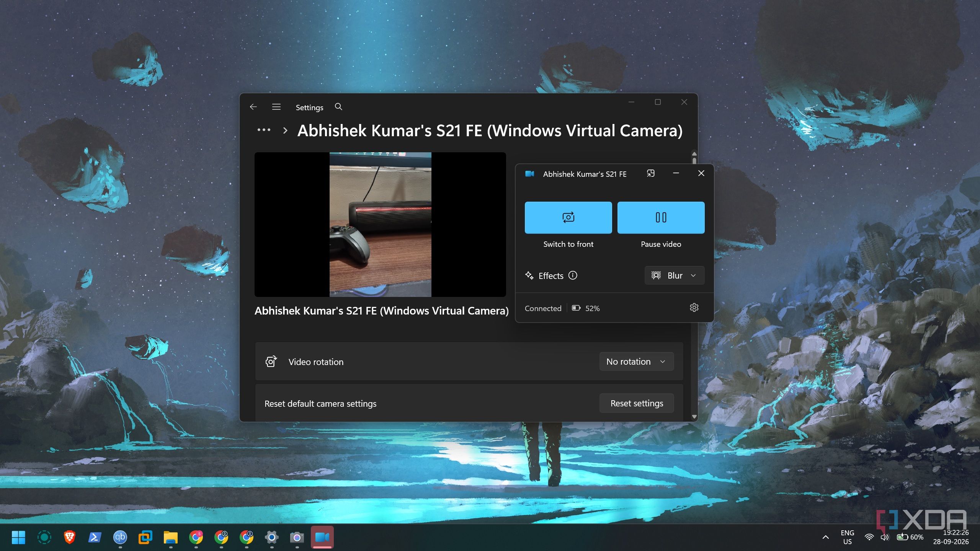Click the Effects info icon
Screen dimensions: 980x551
coord(573,275)
